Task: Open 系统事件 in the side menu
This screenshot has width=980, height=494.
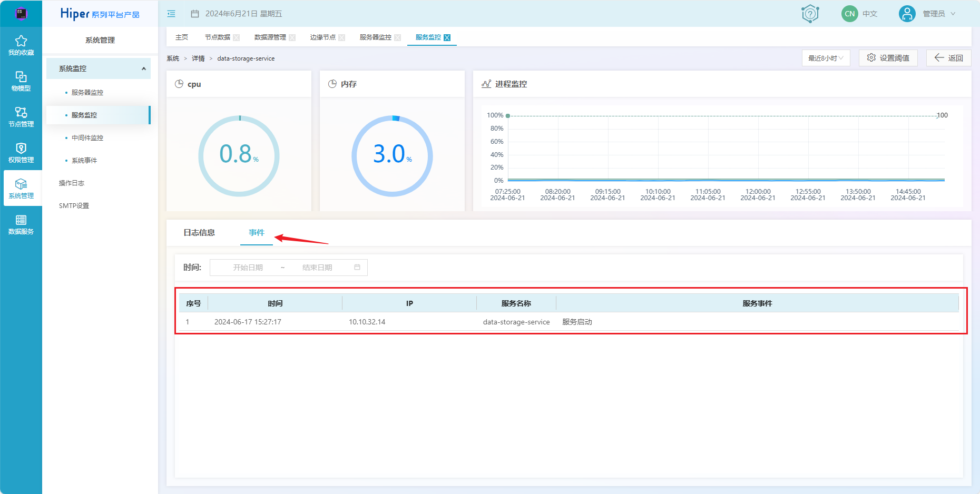Action: pyautogui.click(x=84, y=160)
